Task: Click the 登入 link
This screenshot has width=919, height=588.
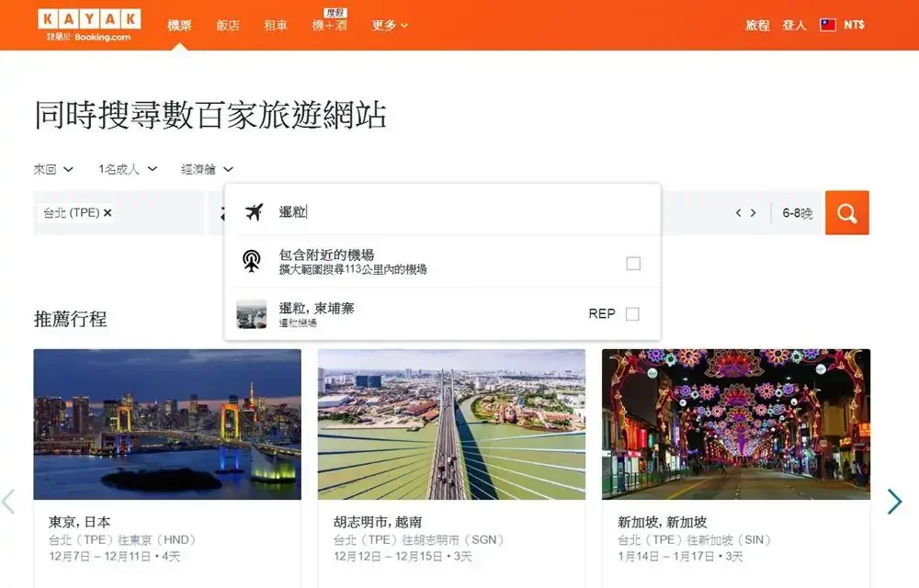Action: click(x=794, y=26)
